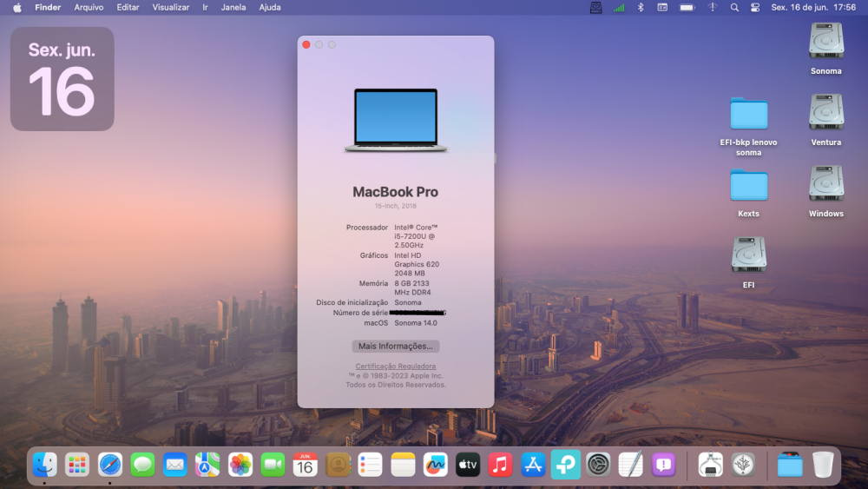
Task: Launch the TP-Link utility in dock
Action: pos(566,465)
